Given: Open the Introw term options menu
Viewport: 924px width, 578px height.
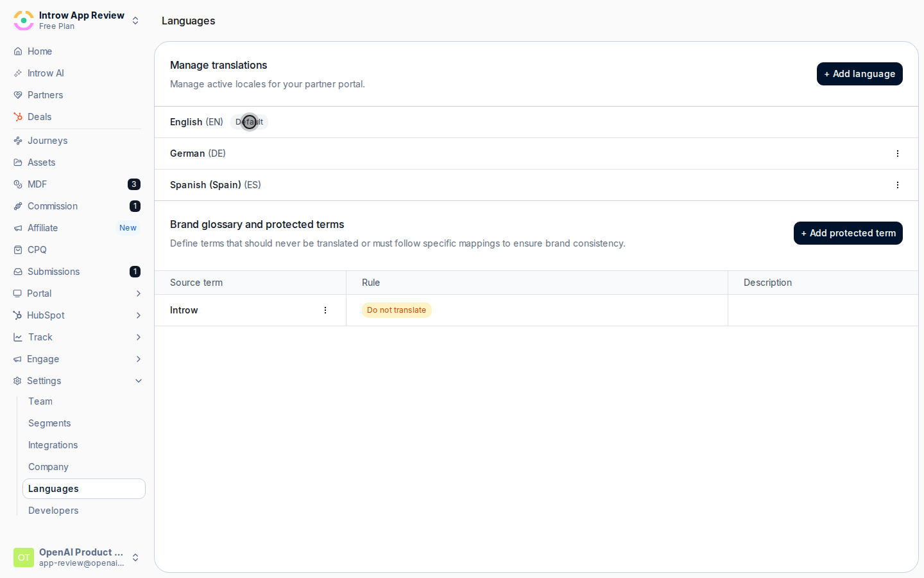Looking at the screenshot, I should pos(325,310).
